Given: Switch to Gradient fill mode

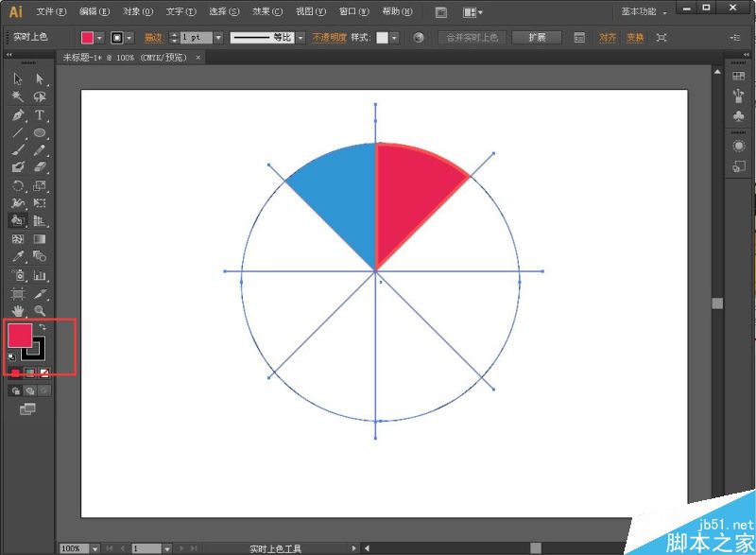Looking at the screenshot, I should pyautogui.click(x=30, y=373).
